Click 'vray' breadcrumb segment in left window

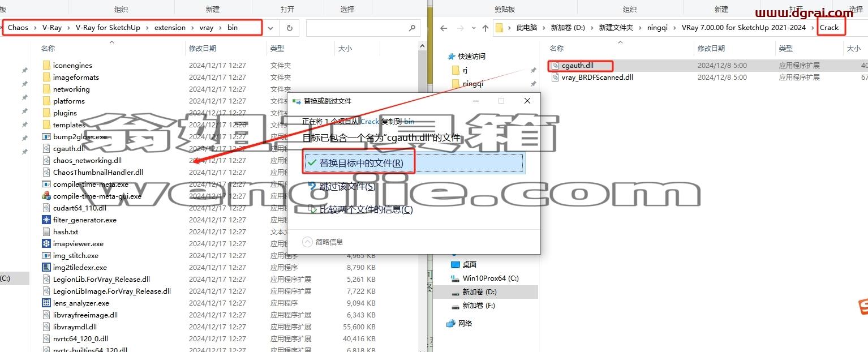coord(207,28)
